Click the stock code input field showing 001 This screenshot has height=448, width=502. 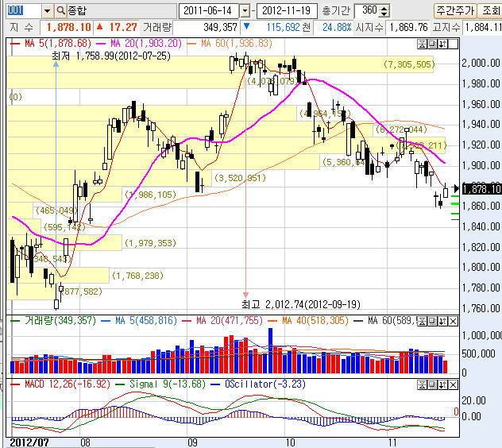tap(24, 11)
